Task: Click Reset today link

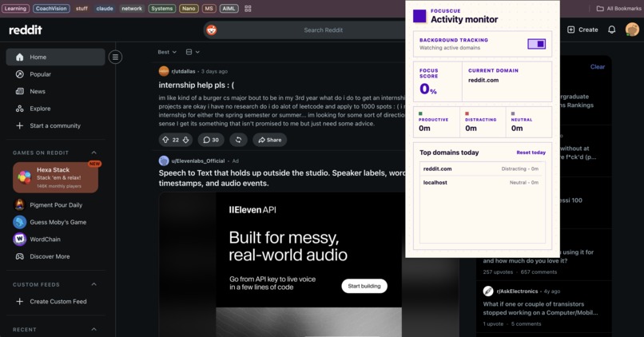Action: 531,153
